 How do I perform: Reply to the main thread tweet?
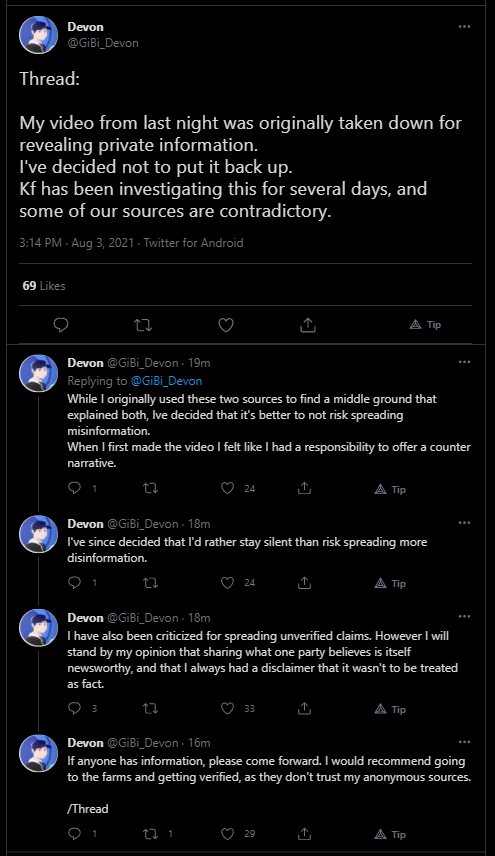61,325
